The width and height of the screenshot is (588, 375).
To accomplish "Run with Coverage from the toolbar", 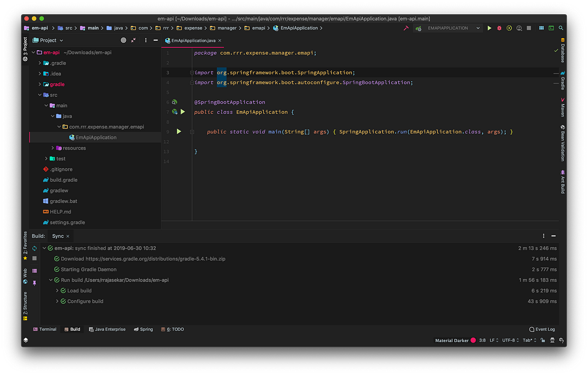I will 509,28.
